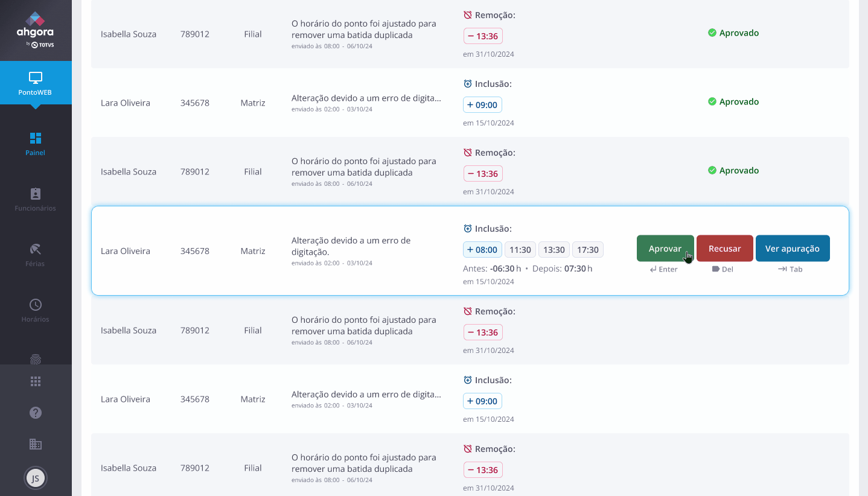Go to Funcionários in the sidebar
This screenshot has width=868, height=496.
pos(36,194)
